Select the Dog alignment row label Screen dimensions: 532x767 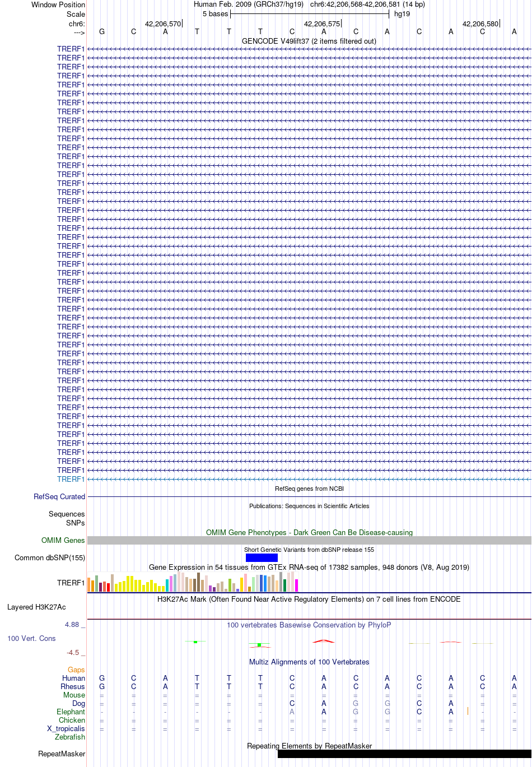79,703
